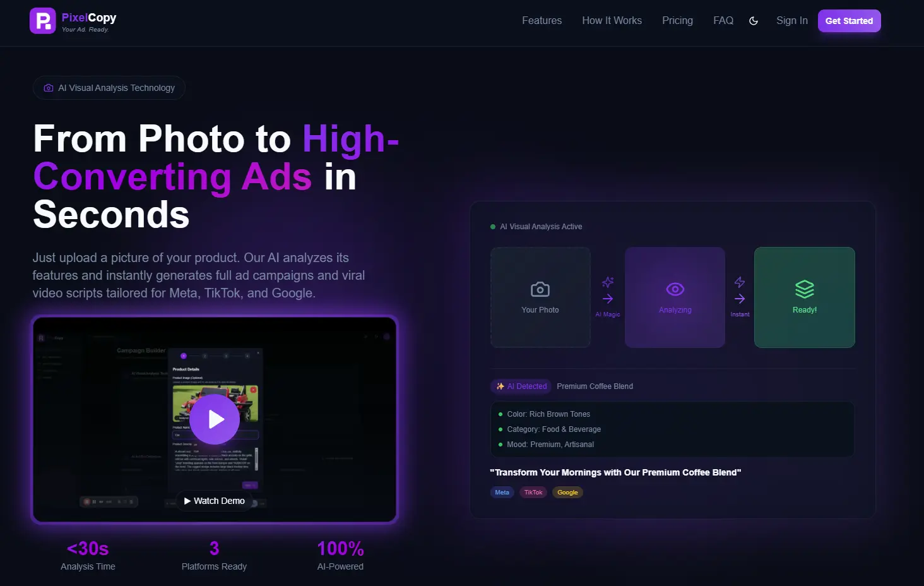Click the arrow above Instant label
The image size is (924, 586).
(x=740, y=299)
